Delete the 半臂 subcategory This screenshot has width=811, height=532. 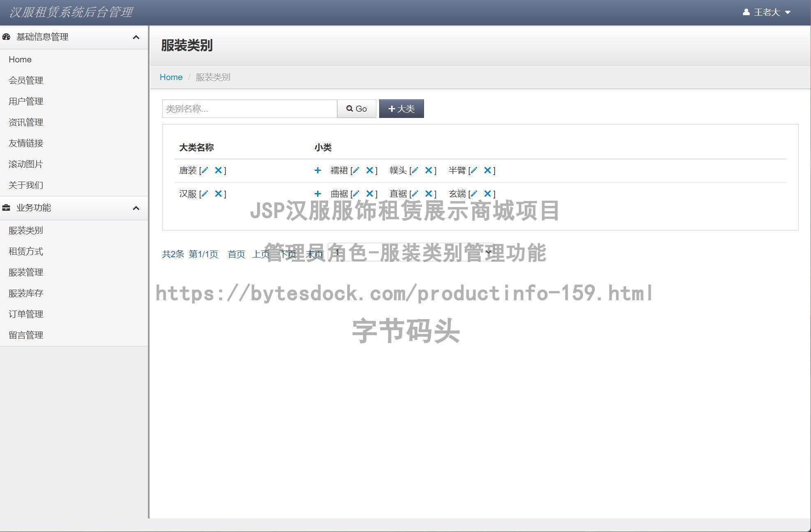pyautogui.click(x=488, y=170)
